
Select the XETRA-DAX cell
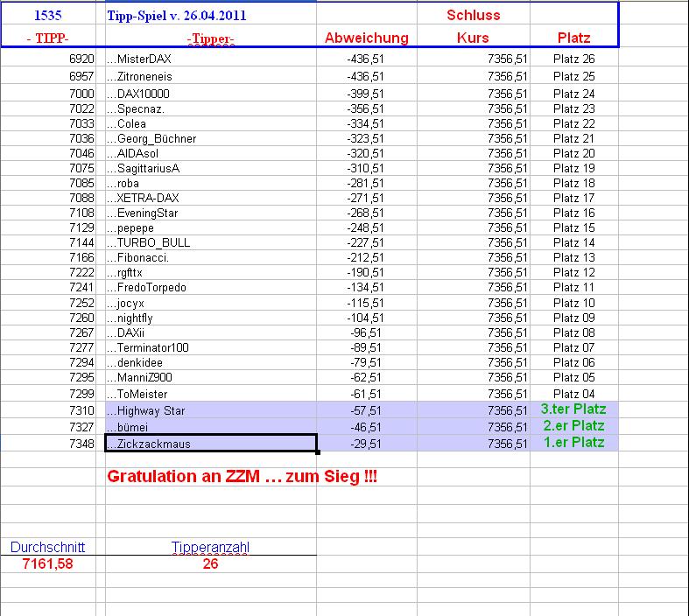(210, 198)
